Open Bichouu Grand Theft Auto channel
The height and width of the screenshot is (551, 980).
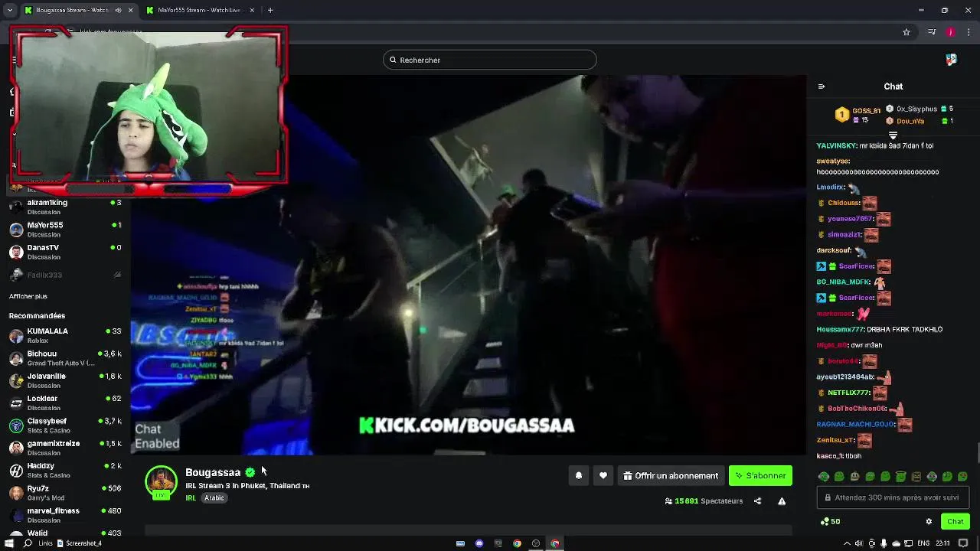point(65,358)
